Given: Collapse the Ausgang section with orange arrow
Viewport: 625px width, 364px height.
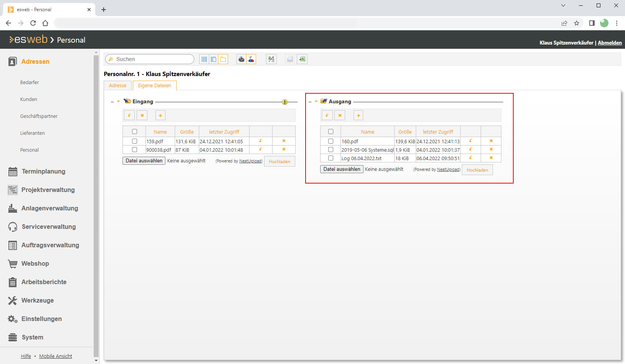Looking at the screenshot, I should (x=316, y=102).
